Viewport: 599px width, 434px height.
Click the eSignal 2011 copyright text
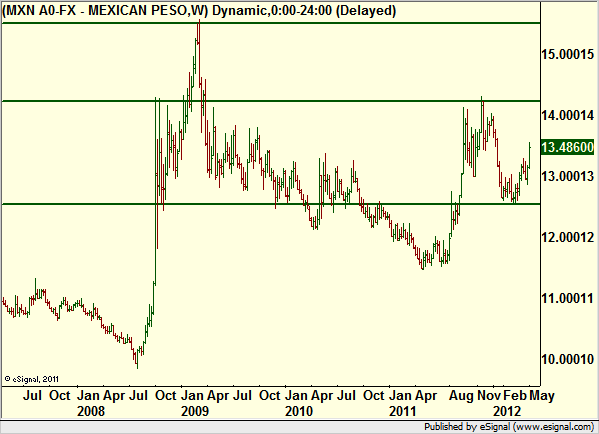31,379
